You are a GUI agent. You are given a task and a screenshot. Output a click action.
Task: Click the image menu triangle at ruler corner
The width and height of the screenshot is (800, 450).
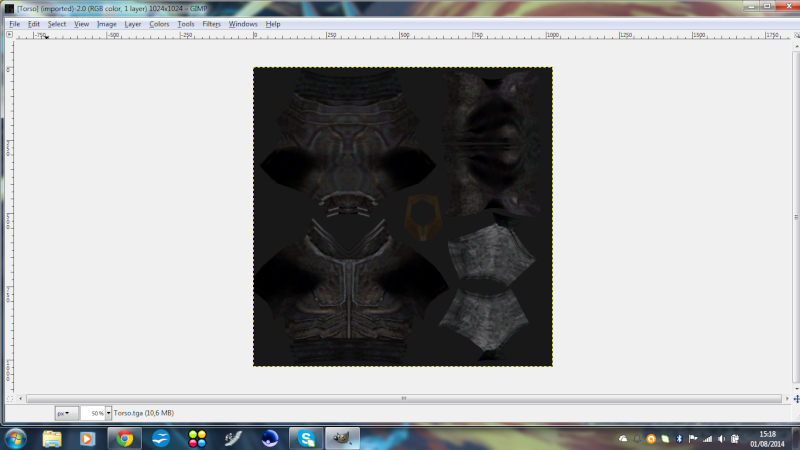(x=9, y=35)
